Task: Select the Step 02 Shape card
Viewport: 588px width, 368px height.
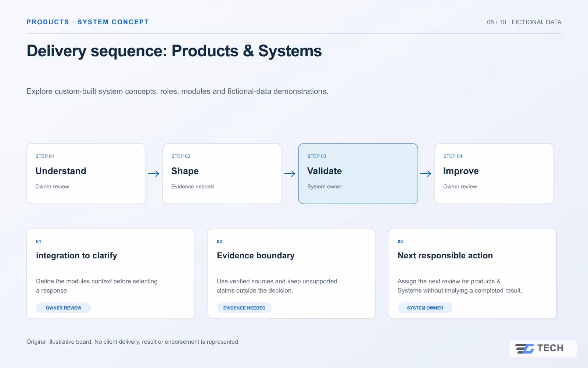Action: (x=222, y=174)
